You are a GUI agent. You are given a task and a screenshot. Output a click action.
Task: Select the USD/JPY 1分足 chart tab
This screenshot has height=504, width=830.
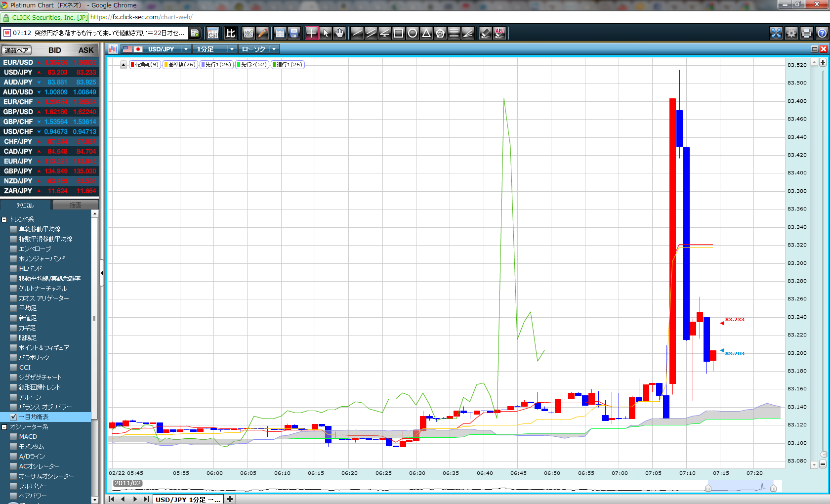coord(188,500)
